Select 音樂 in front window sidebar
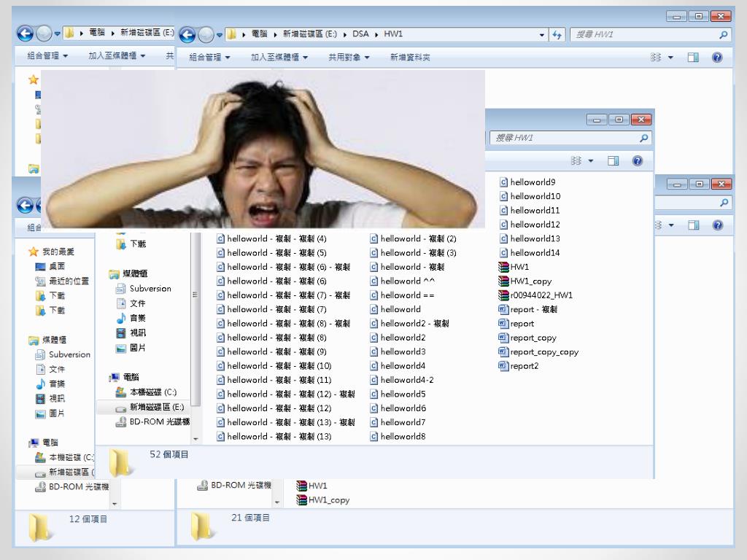The image size is (747, 560). pos(131,318)
